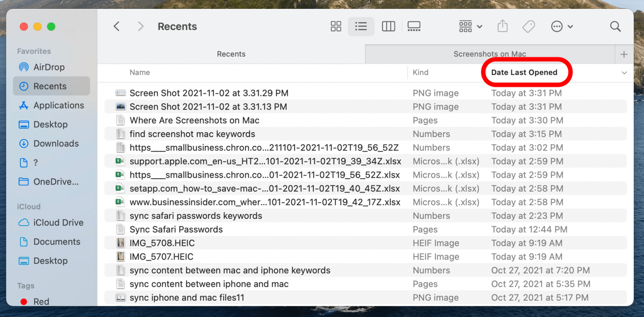Click the AirDrop sidebar icon

(24, 67)
